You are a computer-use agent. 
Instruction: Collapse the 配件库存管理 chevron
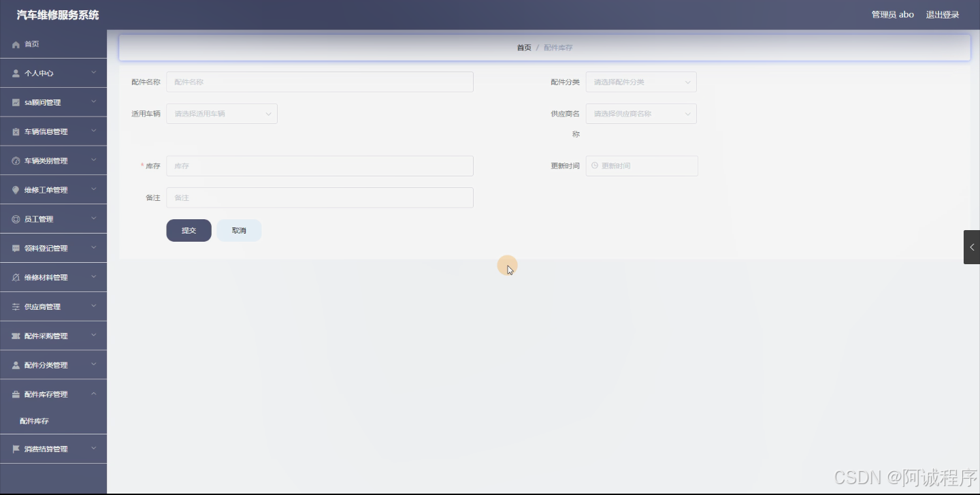[94, 394]
